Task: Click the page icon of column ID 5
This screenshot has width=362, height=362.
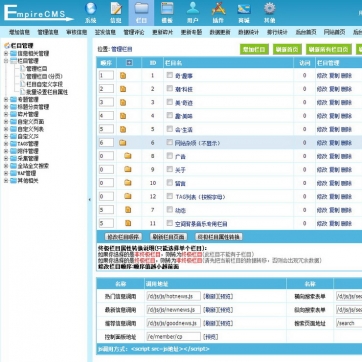Action: click(x=123, y=129)
